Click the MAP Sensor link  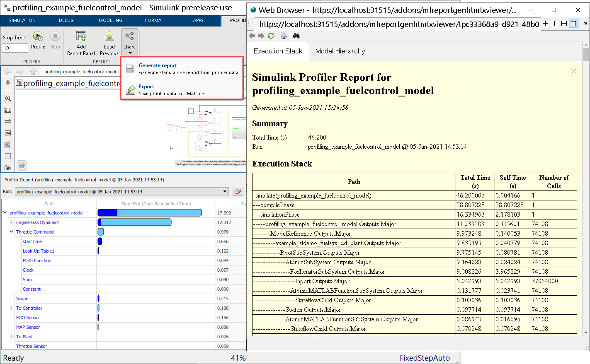pos(28,327)
